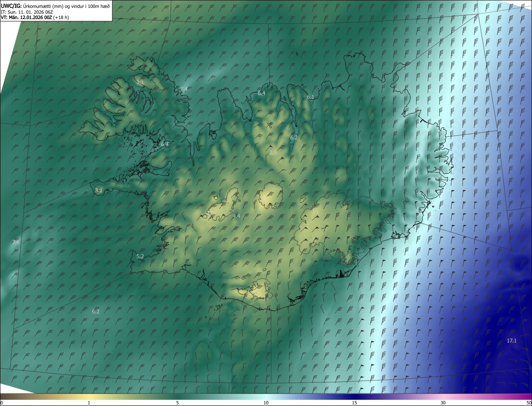
Task: Click the colorbar tick labeled 10
Action: (x=266, y=403)
